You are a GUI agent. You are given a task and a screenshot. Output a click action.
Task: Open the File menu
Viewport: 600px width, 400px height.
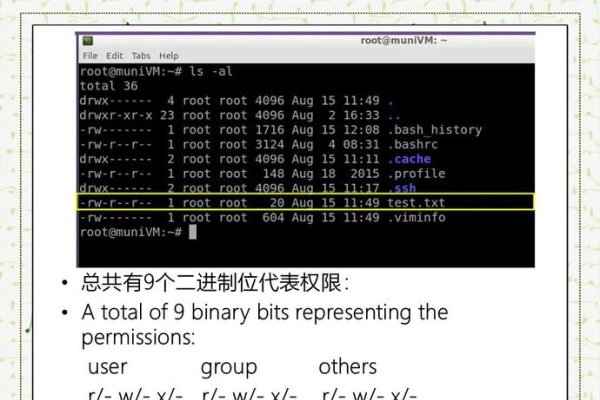tap(90, 56)
